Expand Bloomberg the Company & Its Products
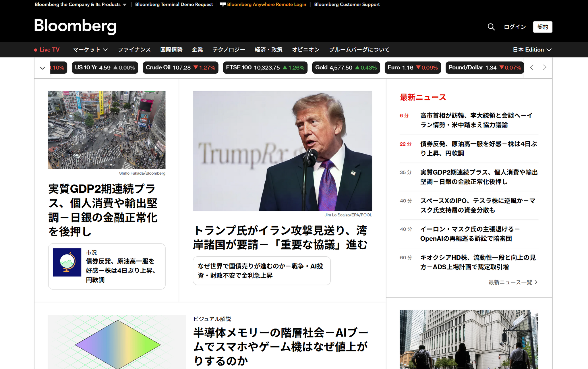Screen dimensions: 588x369 point(80,4)
